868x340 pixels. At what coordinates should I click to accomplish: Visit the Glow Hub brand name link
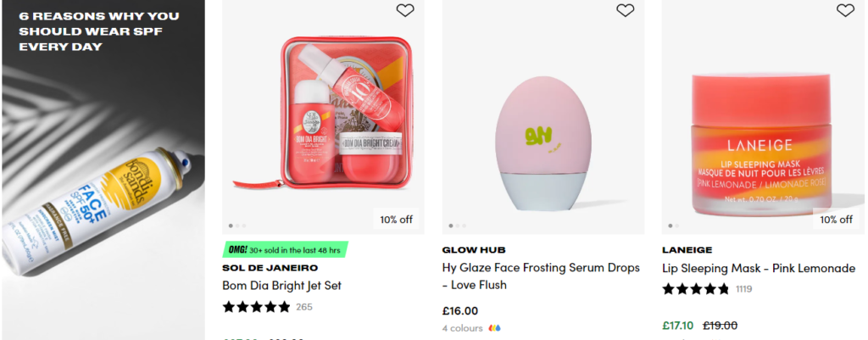click(x=474, y=250)
